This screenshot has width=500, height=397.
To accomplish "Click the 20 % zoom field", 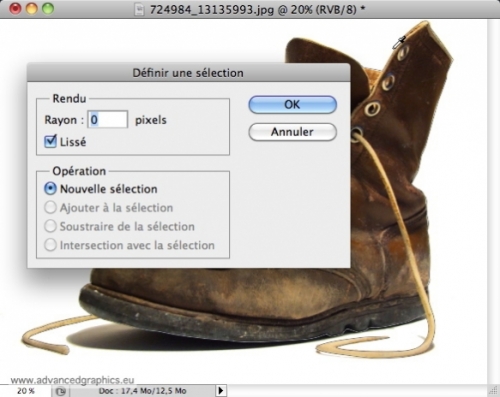I will 26,391.
